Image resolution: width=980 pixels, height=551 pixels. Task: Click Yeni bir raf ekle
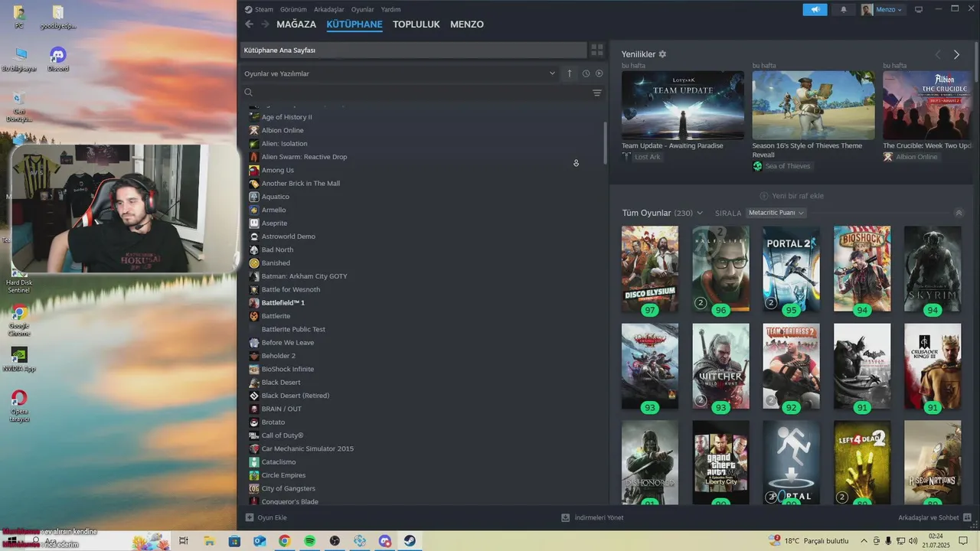(x=792, y=196)
